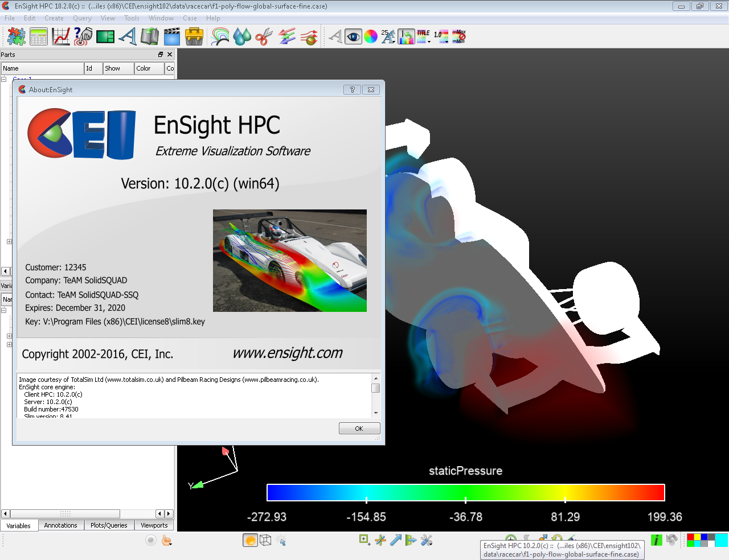
Task: Create Isosurface with the water-drops icon
Action: 243,36
